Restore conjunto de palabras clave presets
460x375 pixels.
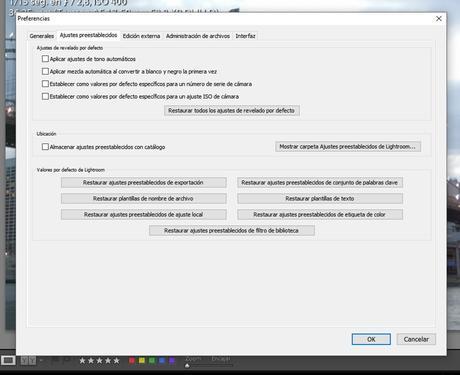tap(320, 183)
